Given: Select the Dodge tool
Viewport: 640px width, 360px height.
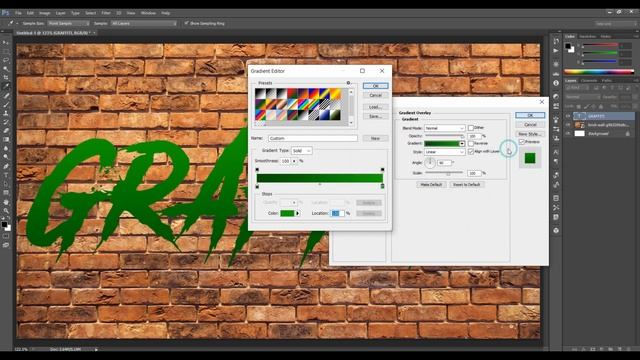Looking at the screenshot, I should pos(6,157).
